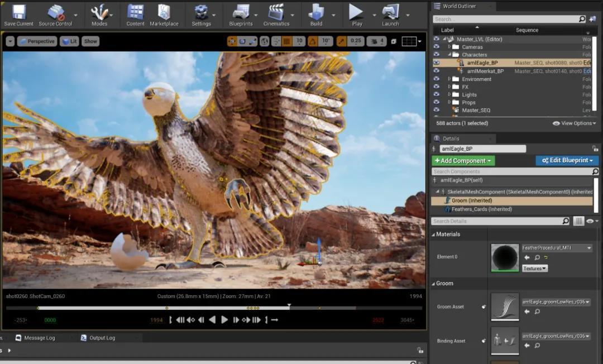Open FeatherProcedural_MTI material dropdown
The width and height of the screenshot is (603, 364).
(x=557, y=248)
